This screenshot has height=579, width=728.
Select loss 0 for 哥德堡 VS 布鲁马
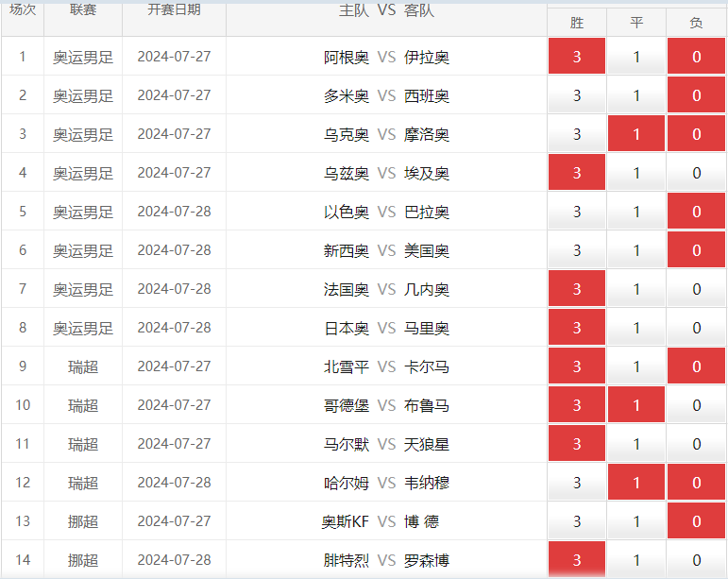[x=696, y=405]
